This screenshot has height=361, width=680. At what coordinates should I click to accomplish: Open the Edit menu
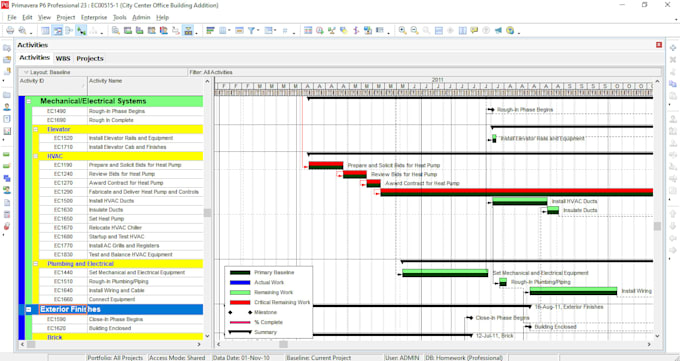tap(27, 17)
